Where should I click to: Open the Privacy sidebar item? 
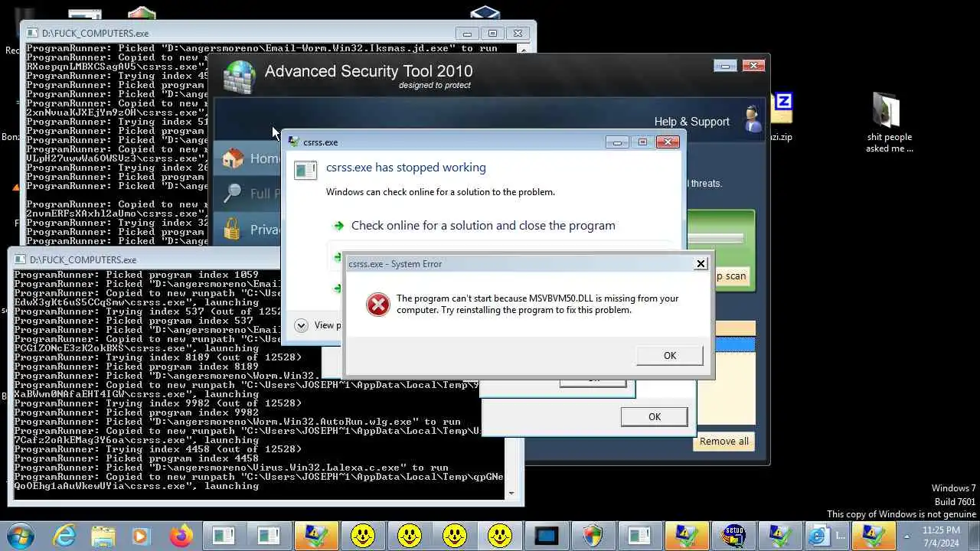click(x=247, y=229)
